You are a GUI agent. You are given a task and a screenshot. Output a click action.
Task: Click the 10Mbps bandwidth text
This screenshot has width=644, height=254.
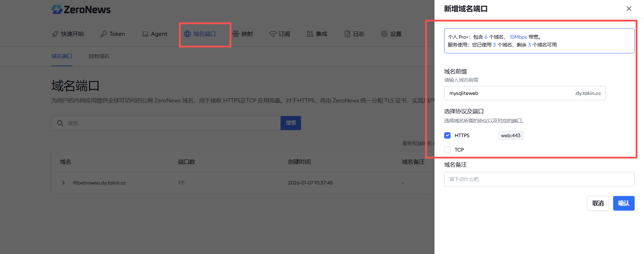tap(518, 37)
